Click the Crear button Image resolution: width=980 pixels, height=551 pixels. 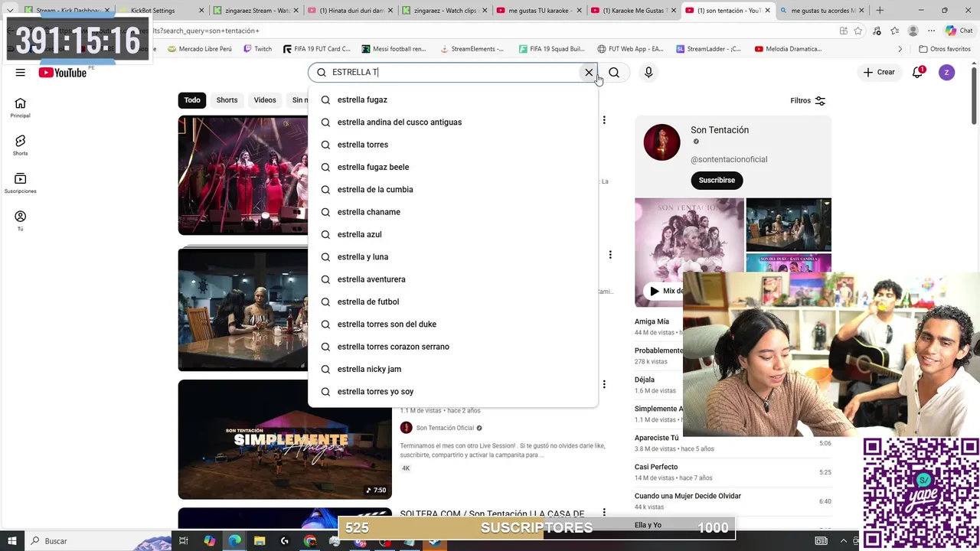[x=879, y=73]
